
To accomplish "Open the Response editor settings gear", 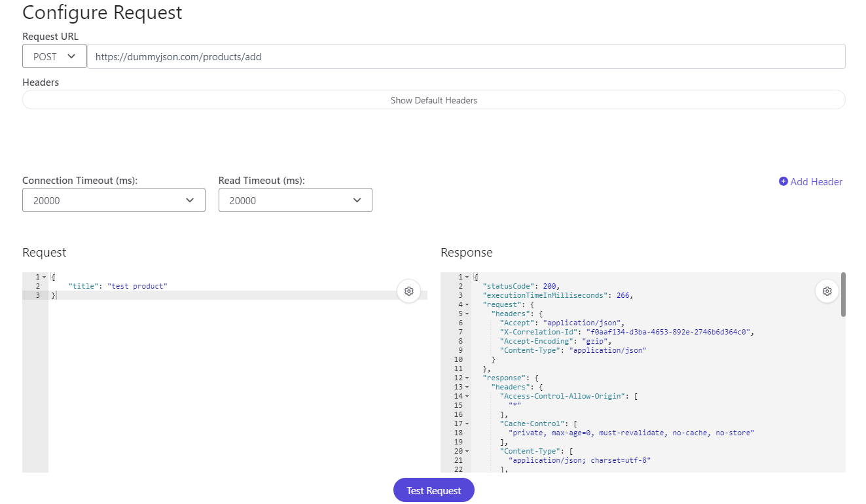I will click(x=827, y=291).
